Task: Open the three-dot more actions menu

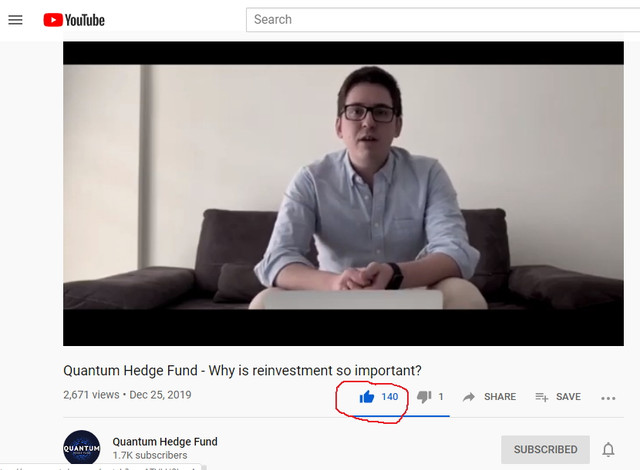Action: pos(608,398)
